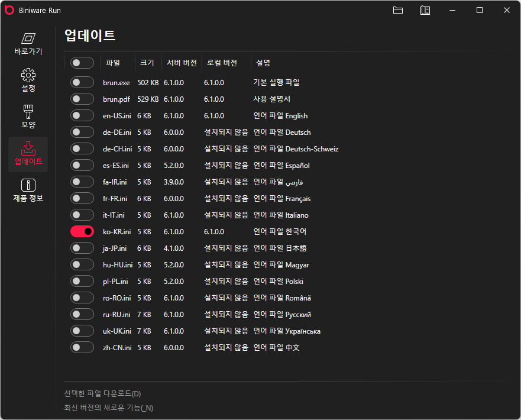521x420 pixels.
Task: Click 기본 실행 파일 description text
Action: point(276,82)
